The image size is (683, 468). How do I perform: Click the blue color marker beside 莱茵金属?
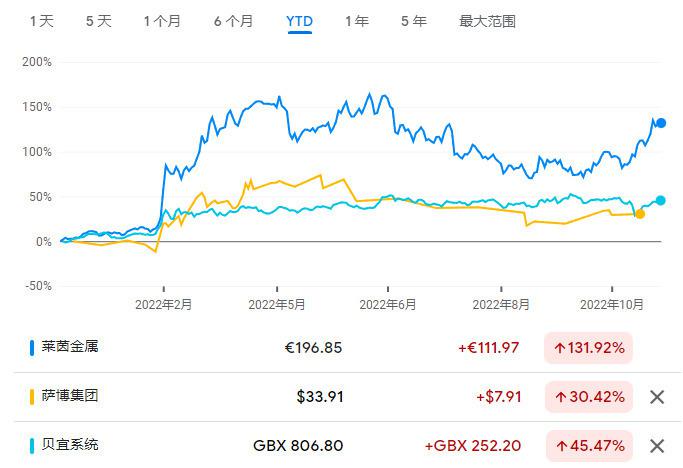coord(32,348)
